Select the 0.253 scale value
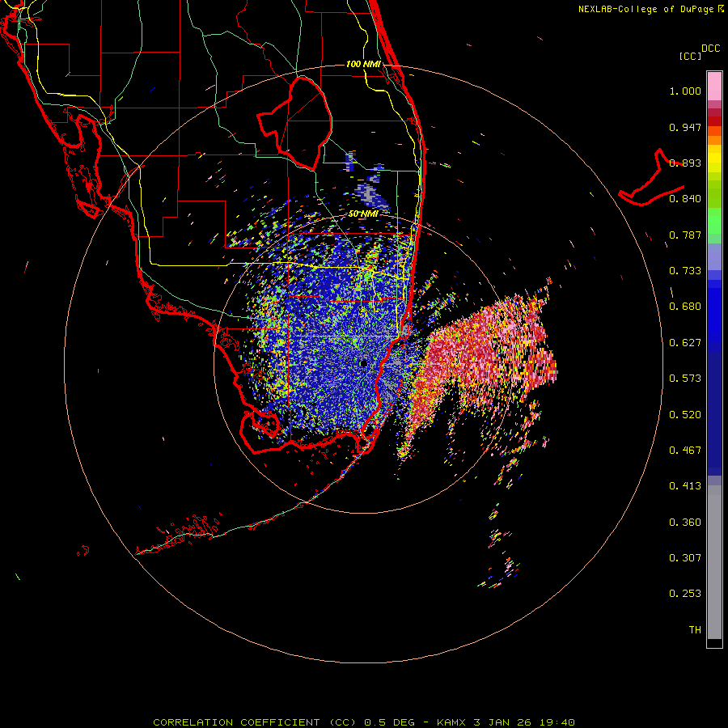 [685, 594]
